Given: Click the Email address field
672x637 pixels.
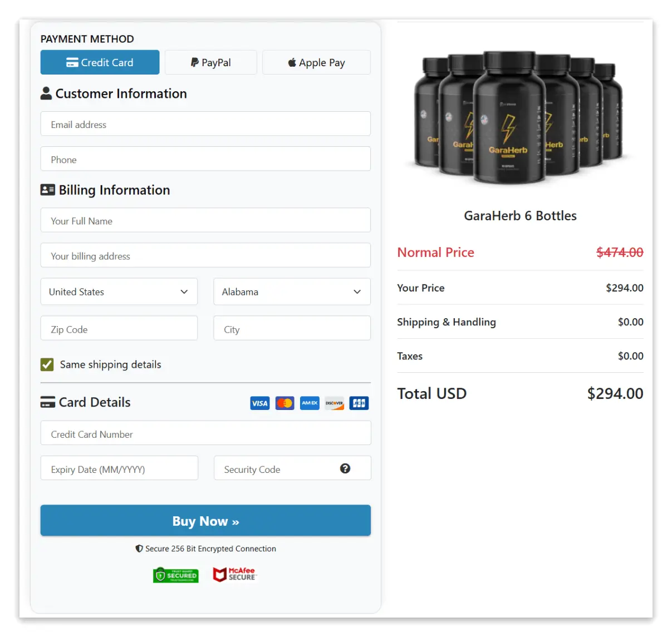Looking at the screenshot, I should (205, 124).
